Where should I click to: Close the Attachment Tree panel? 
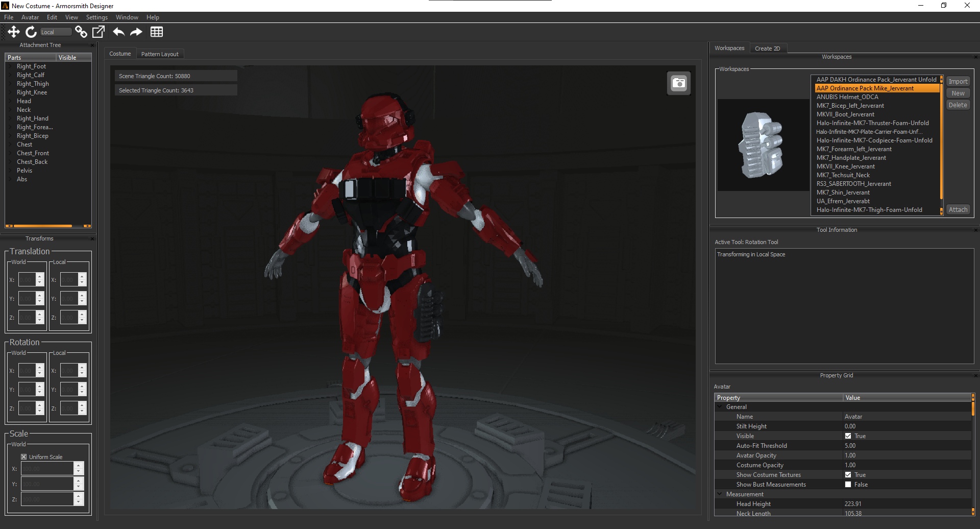pyautogui.click(x=92, y=45)
